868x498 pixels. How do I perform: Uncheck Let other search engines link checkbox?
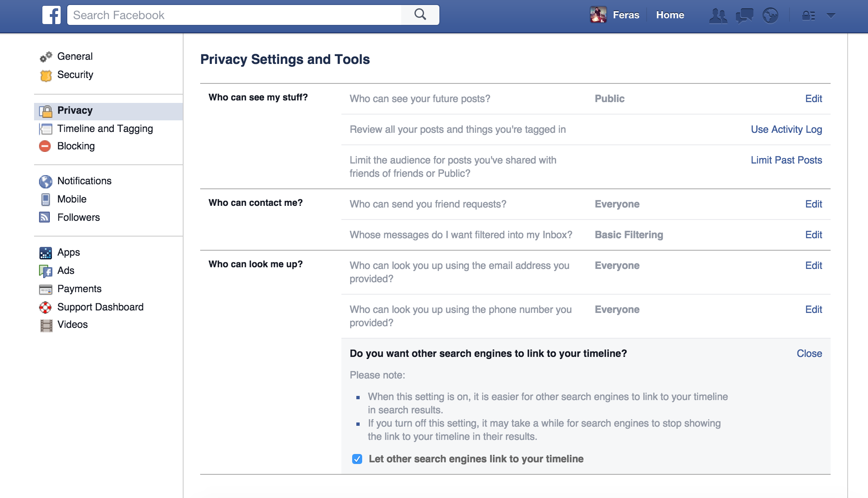(357, 459)
